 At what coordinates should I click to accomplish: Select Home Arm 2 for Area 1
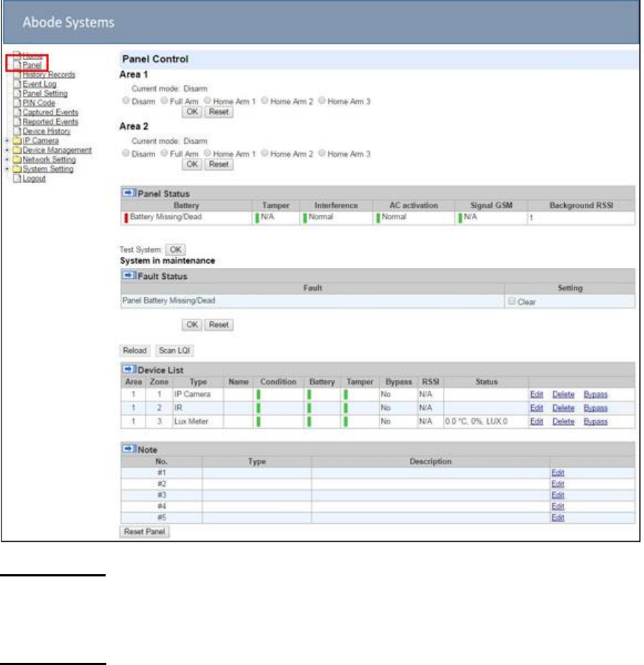click(x=264, y=100)
